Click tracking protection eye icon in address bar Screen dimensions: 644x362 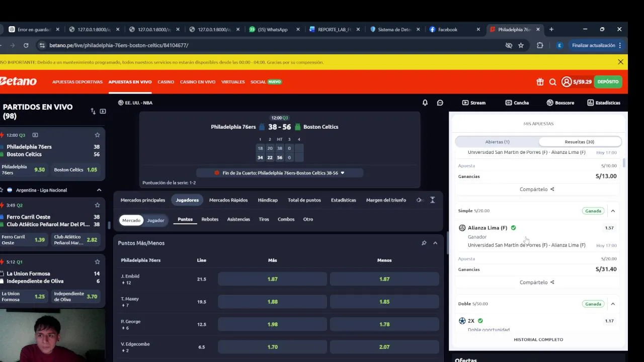509,45
